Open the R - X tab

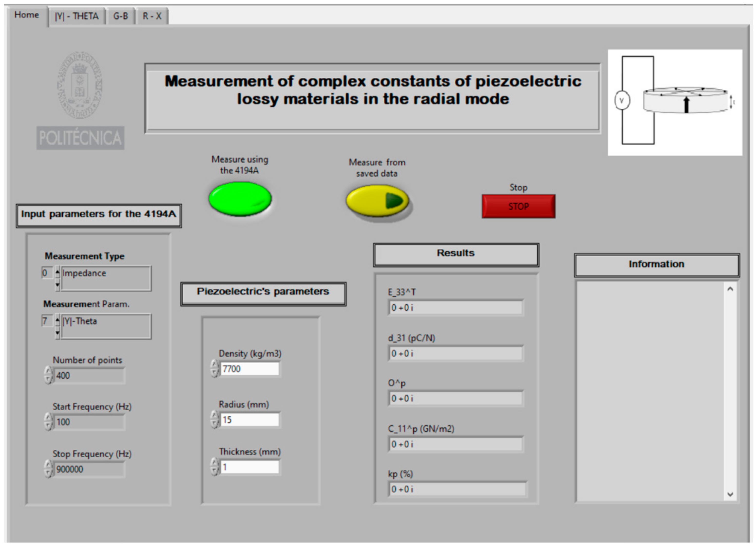click(x=152, y=16)
